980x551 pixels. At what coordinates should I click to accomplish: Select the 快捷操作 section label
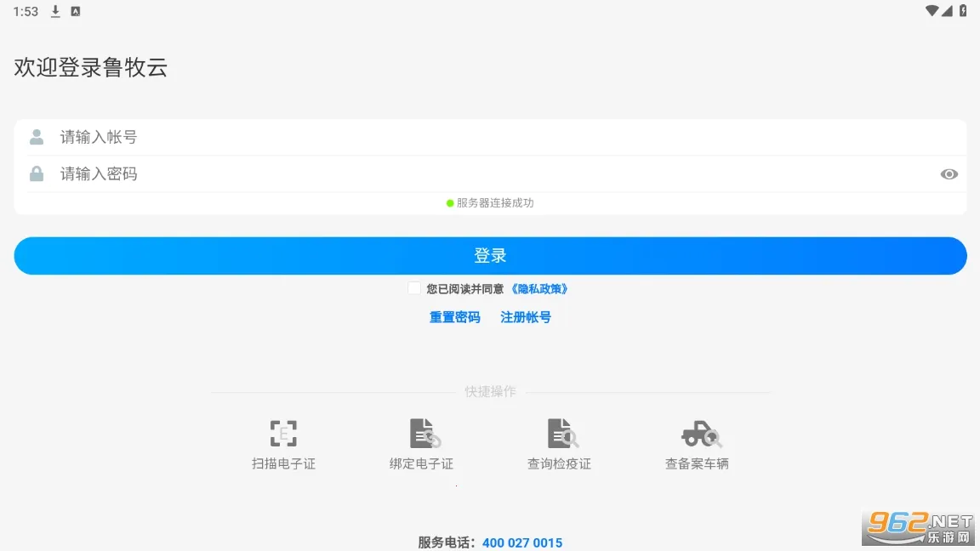490,391
